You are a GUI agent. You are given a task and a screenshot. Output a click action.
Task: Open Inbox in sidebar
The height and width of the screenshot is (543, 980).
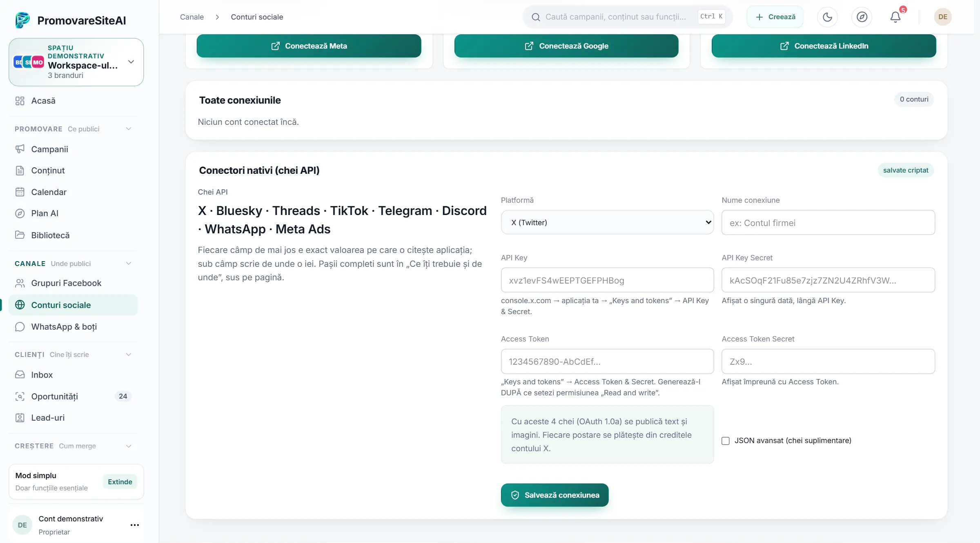click(73, 375)
